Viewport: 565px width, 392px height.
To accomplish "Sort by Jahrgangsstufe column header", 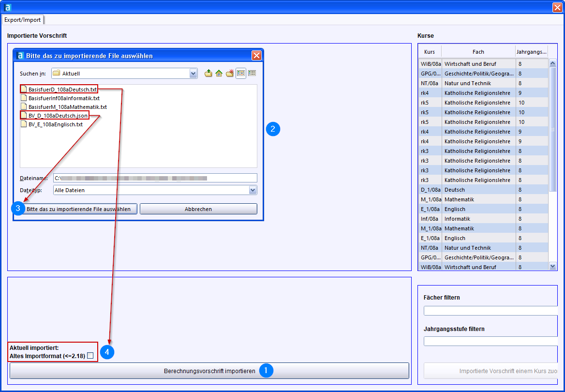I will 531,52.
